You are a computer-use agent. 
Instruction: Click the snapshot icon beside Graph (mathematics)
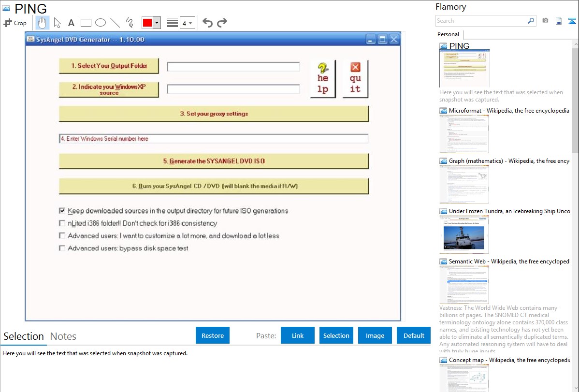point(444,161)
